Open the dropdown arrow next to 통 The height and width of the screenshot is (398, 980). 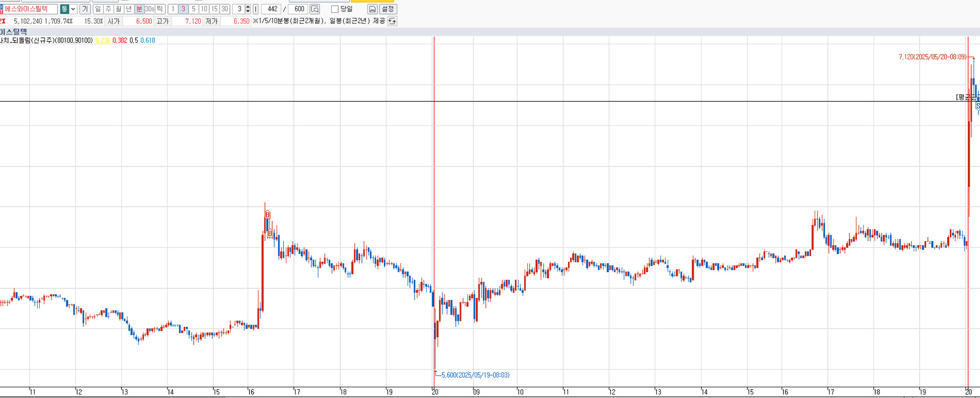coord(73,9)
